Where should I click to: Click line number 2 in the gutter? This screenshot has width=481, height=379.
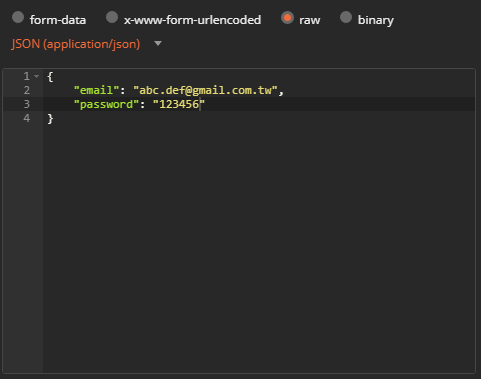tap(27, 90)
